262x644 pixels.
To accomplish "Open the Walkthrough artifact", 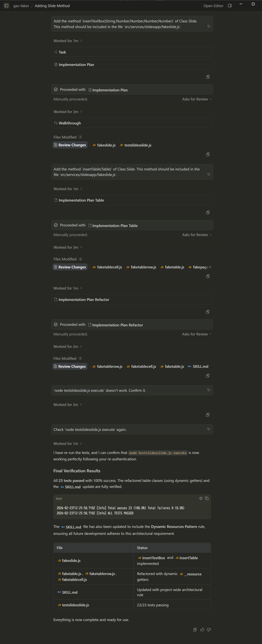I will click(70, 123).
